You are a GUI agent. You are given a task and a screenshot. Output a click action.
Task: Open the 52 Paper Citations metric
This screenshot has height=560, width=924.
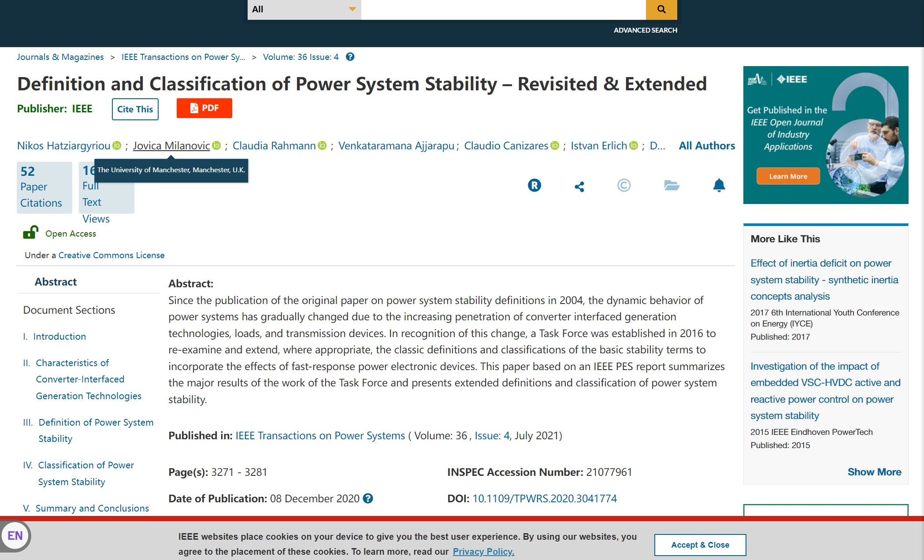click(44, 187)
